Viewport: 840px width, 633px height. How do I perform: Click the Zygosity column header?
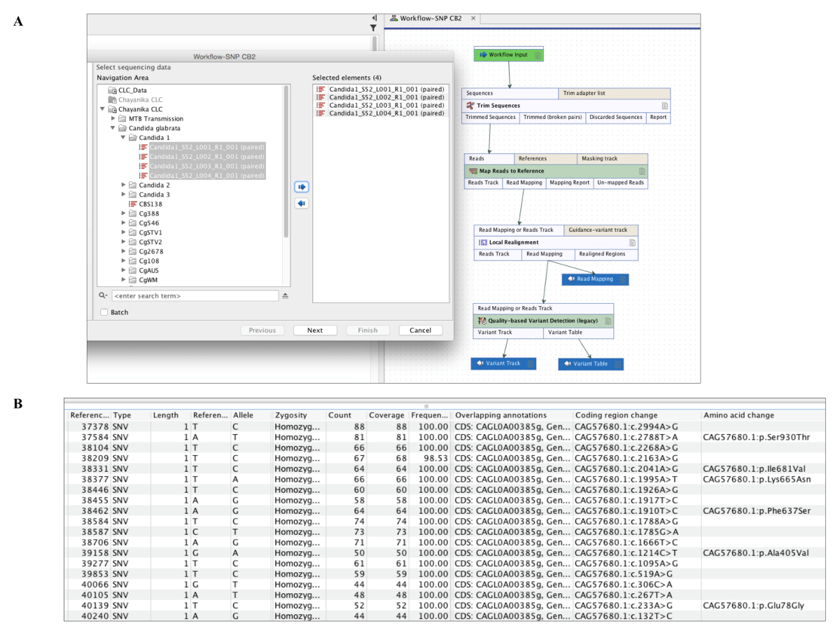coord(291,415)
